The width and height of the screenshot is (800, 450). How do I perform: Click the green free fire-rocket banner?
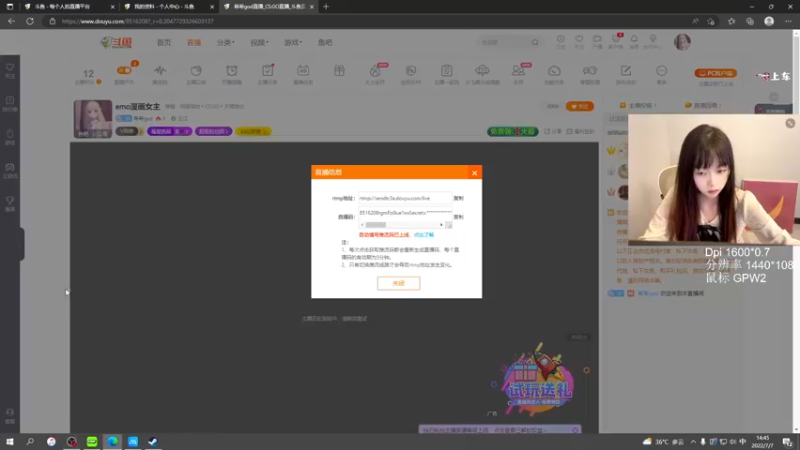tap(512, 131)
